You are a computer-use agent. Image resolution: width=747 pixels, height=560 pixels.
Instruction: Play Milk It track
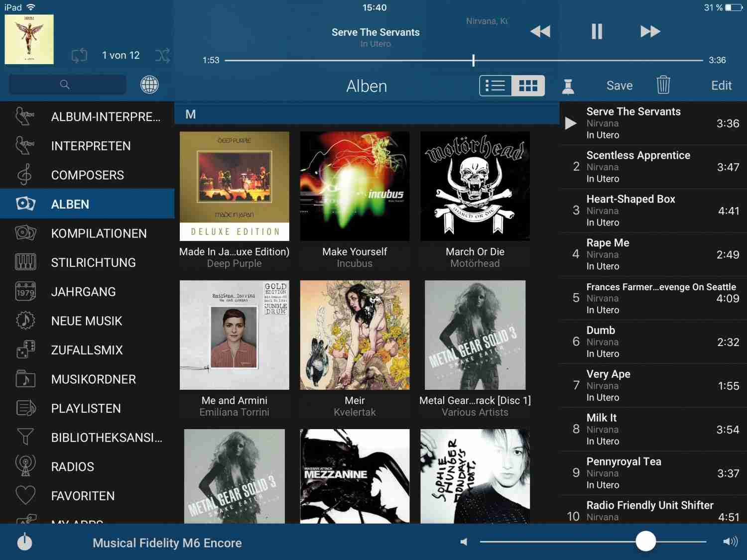tap(653, 430)
